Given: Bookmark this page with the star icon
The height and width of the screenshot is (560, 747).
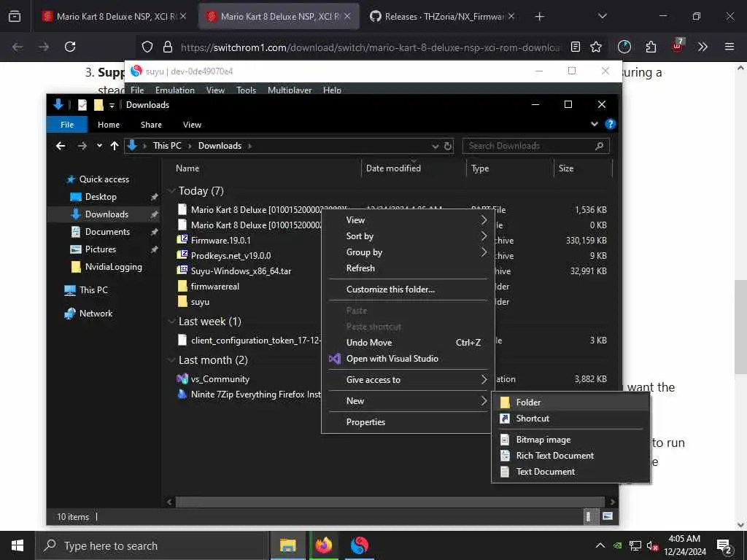Looking at the screenshot, I should click(x=595, y=47).
